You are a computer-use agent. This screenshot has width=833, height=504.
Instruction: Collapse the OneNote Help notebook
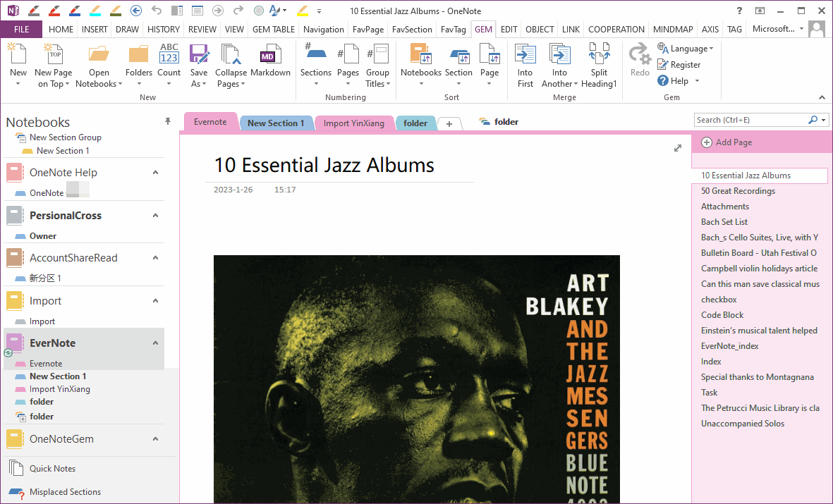point(156,173)
